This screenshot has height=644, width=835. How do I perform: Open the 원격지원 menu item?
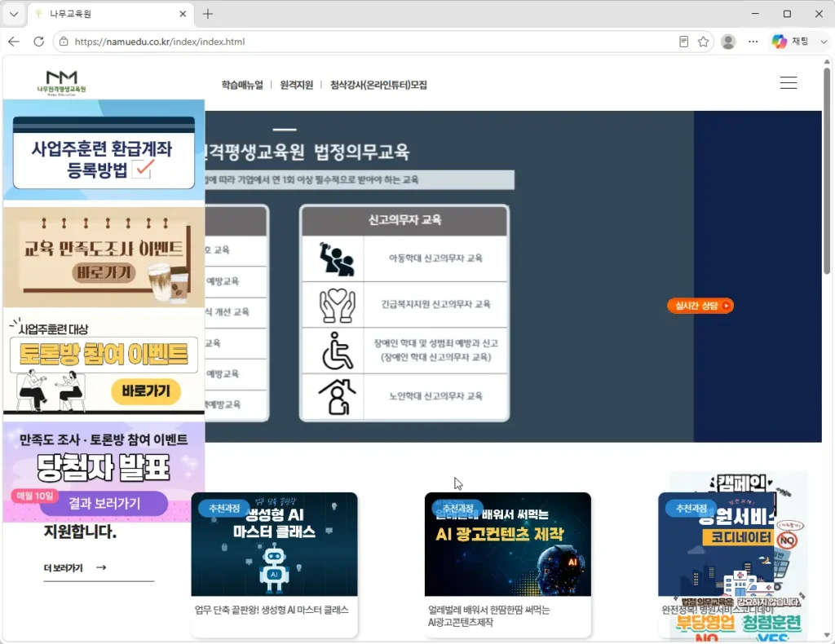click(297, 85)
